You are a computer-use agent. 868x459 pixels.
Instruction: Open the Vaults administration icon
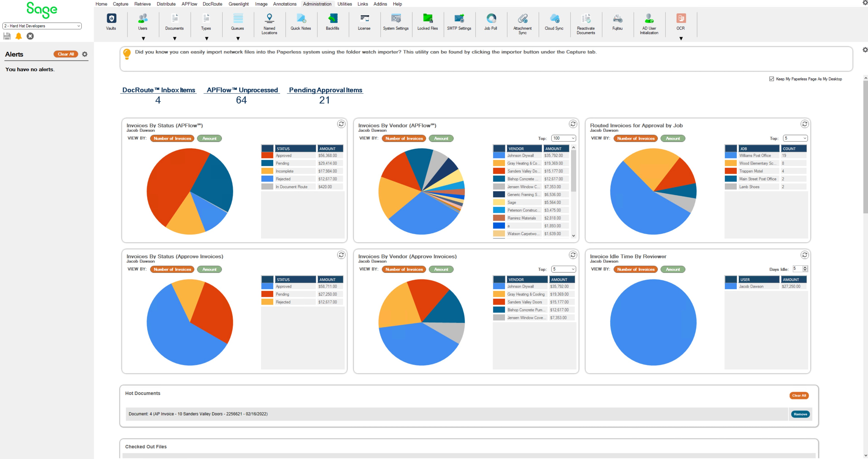(x=111, y=22)
